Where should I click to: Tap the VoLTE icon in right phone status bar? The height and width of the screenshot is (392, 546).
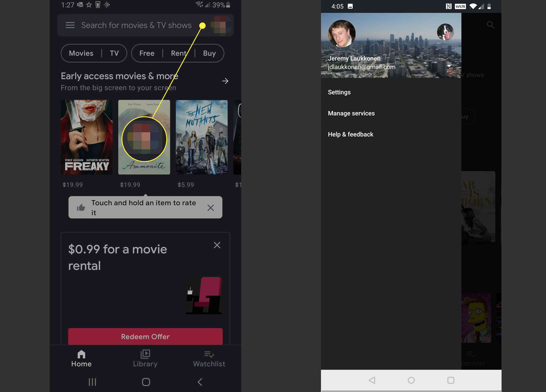[x=460, y=6]
